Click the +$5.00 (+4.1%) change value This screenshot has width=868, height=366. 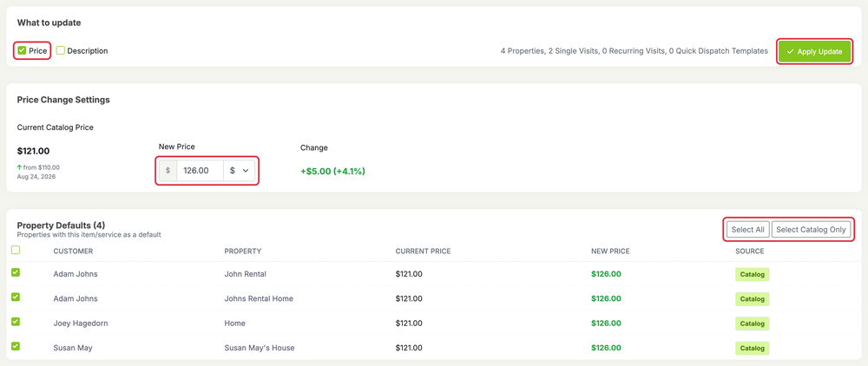click(332, 172)
